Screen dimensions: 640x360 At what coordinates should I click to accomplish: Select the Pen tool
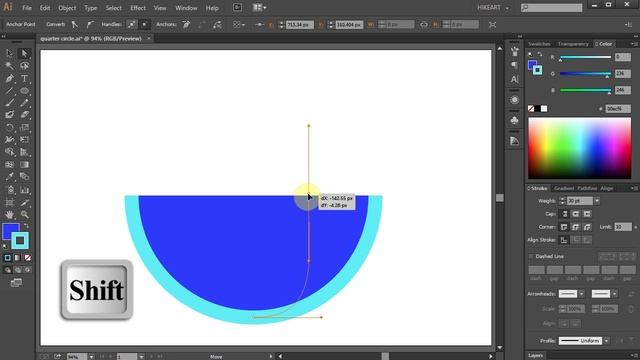tap(9, 78)
